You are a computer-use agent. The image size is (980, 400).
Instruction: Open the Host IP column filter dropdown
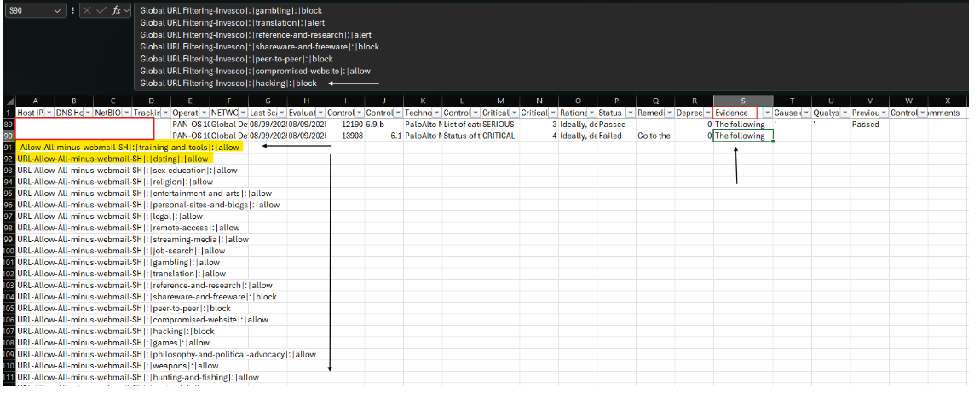(49, 113)
